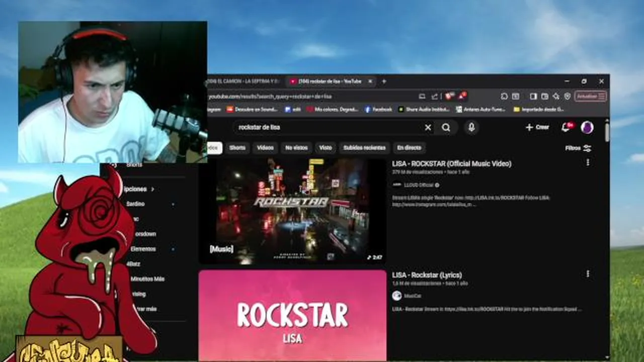Open the Shorts item in the sidebar
This screenshot has width=644, height=362.
point(134,165)
